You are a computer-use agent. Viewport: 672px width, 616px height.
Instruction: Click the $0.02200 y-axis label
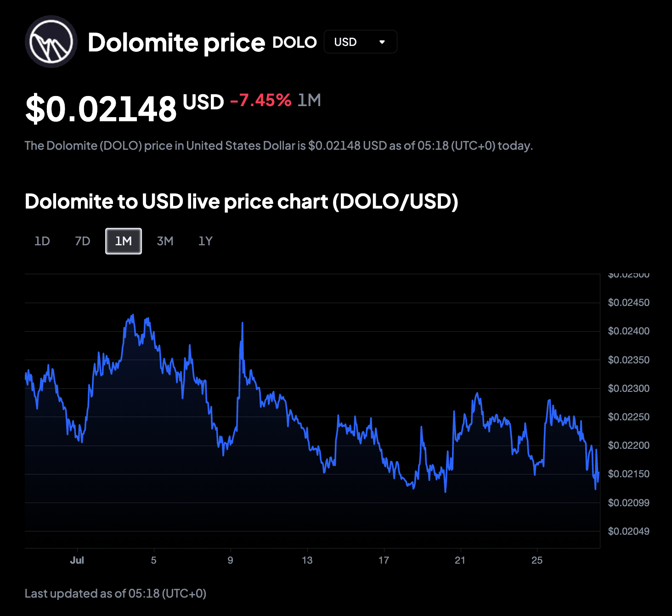tap(628, 446)
